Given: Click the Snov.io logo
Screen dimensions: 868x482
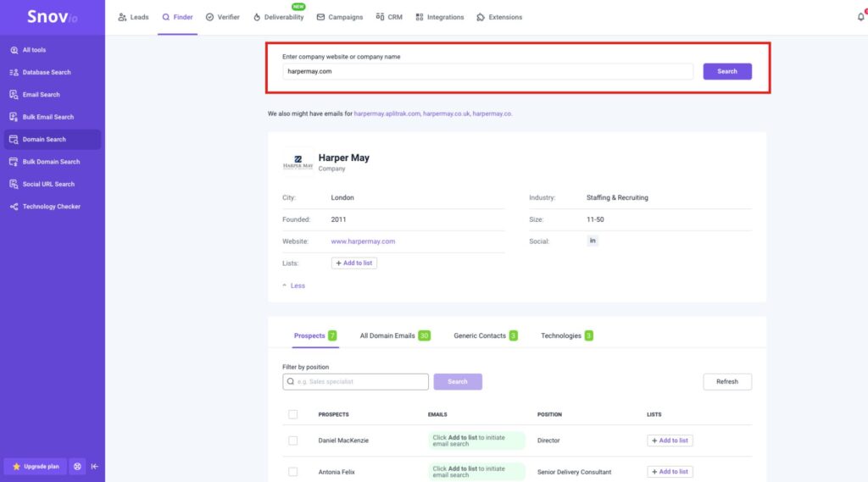Looking at the screenshot, I should point(52,17).
